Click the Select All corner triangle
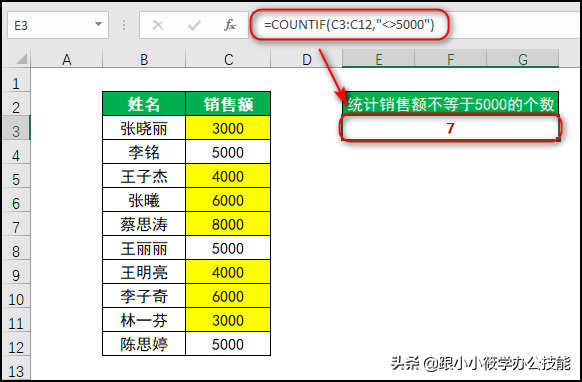This screenshot has height=382, width=582. [x=22, y=59]
